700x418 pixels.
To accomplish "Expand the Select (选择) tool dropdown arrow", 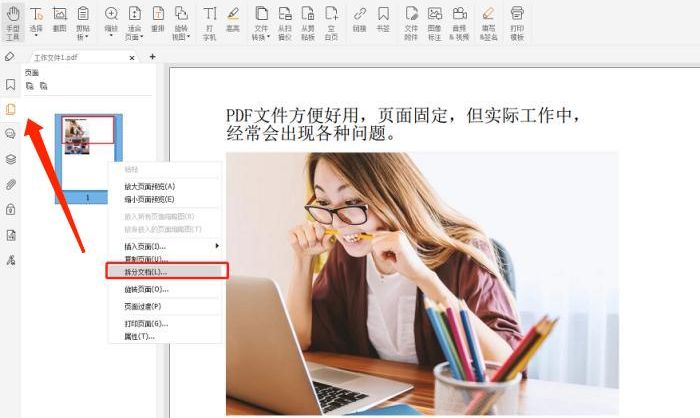I will coord(36,36).
